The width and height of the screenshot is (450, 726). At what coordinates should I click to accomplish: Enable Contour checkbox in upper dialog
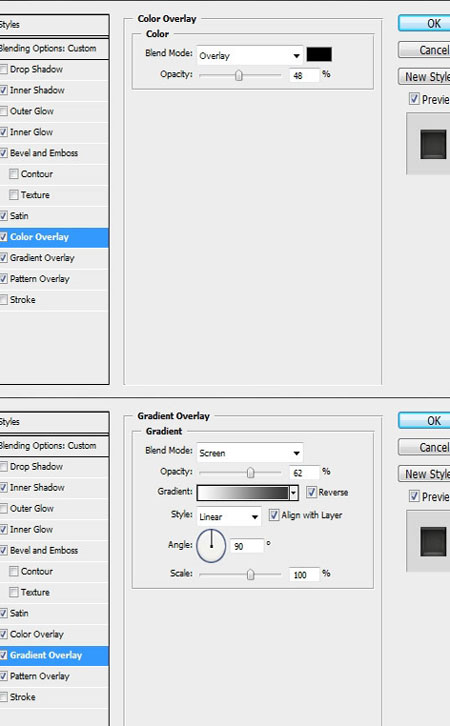pyautogui.click(x=13, y=174)
